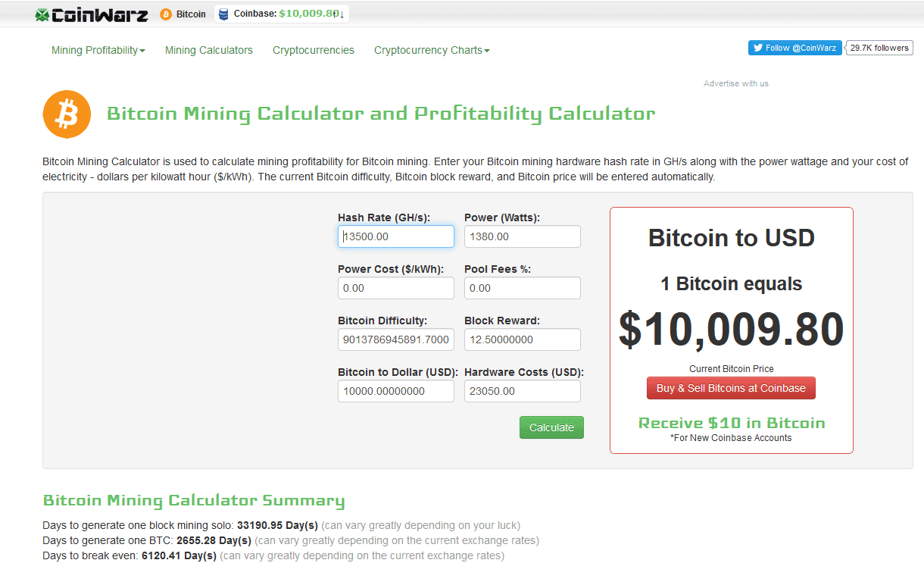The image size is (924, 585).
Task: Click Buy & Sell Bitcoins at Coinbase
Action: (x=731, y=388)
